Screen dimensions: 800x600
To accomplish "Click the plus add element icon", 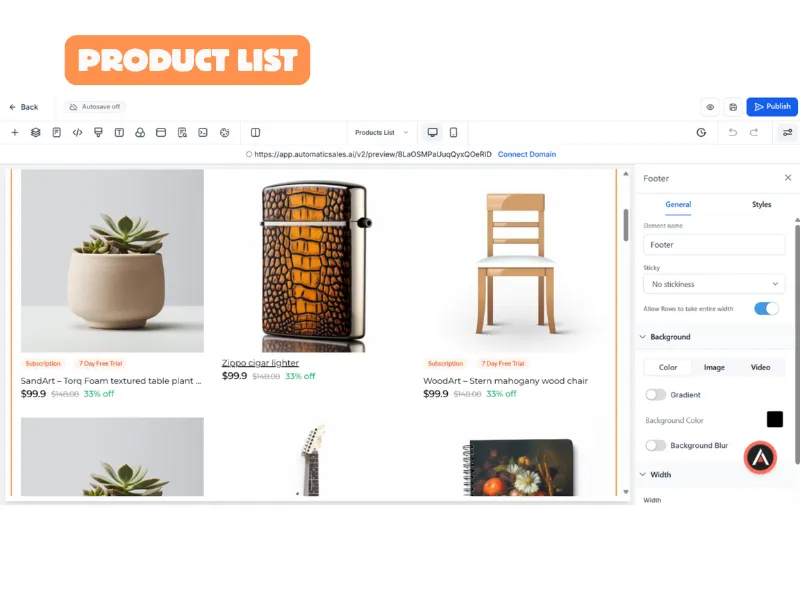I will [15, 133].
